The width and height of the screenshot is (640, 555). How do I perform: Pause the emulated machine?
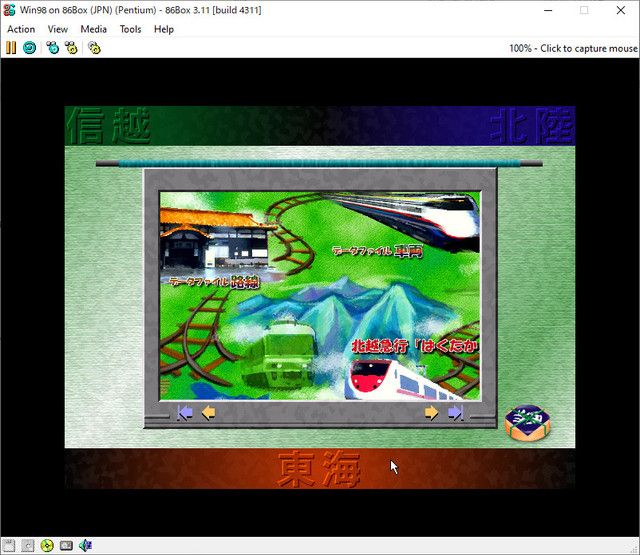pyautogui.click(x=11, y=48)
